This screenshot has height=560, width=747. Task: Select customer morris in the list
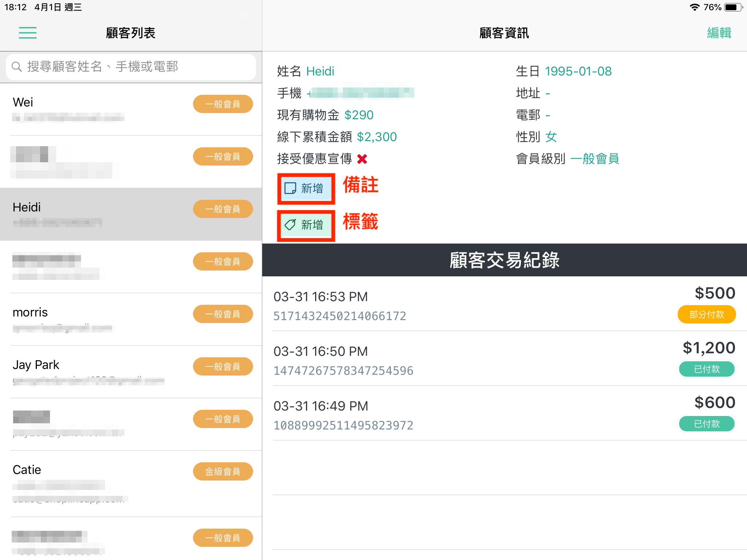click(131, 319)
